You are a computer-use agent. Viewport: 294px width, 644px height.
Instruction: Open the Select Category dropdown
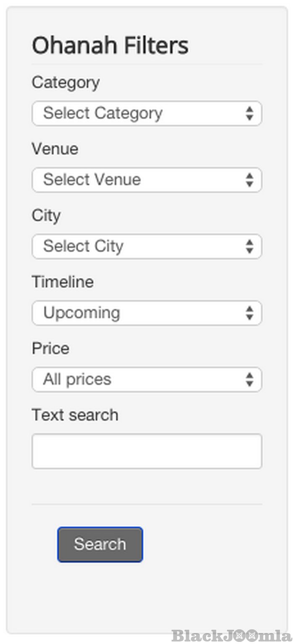click(x=139, y=113)
